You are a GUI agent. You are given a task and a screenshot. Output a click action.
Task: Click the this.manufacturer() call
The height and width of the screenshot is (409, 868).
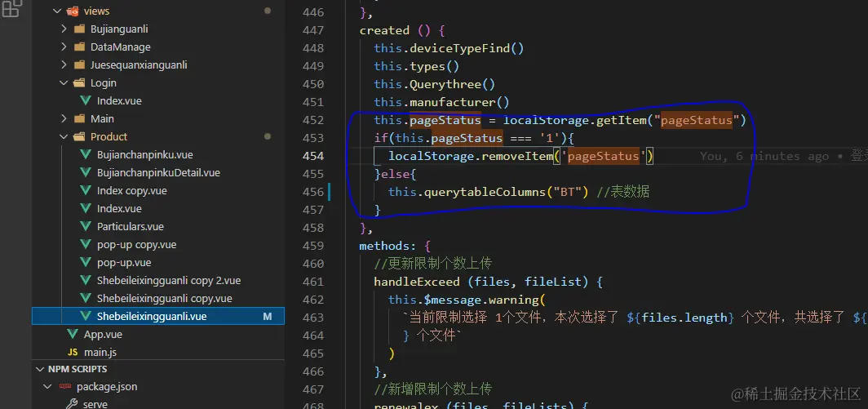[442, 102]
